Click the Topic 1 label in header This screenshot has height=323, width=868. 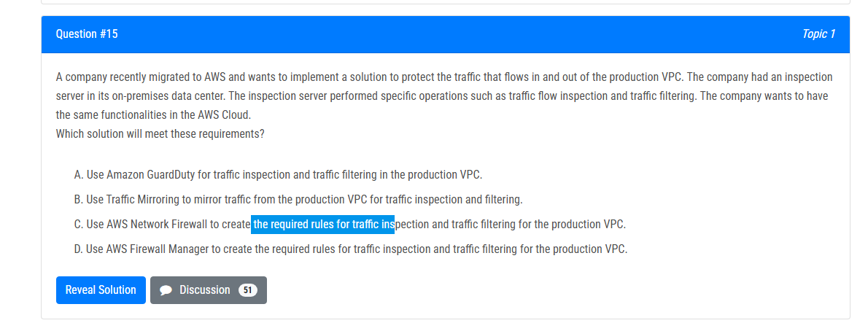tap(818, 34)
